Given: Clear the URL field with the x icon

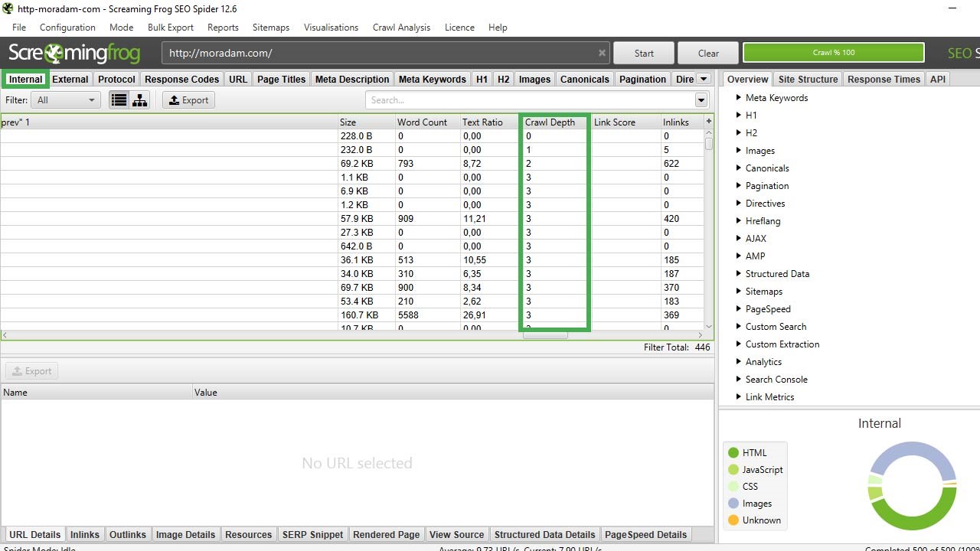Looking at the screenshot, I should coord(602,53).
